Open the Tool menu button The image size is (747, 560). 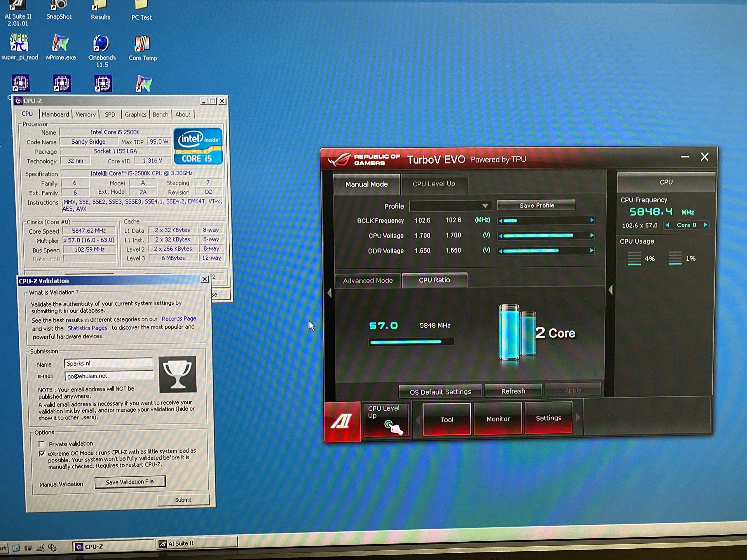(x=446, y=420)
